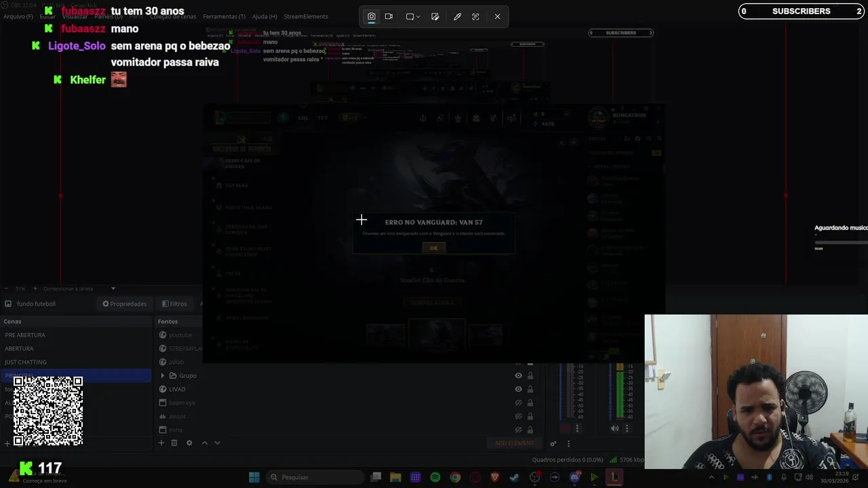This screenshot has height=488, width=868.
Task: Toggle visibility of the Grupo source
Action: click(x=518, y=375)
